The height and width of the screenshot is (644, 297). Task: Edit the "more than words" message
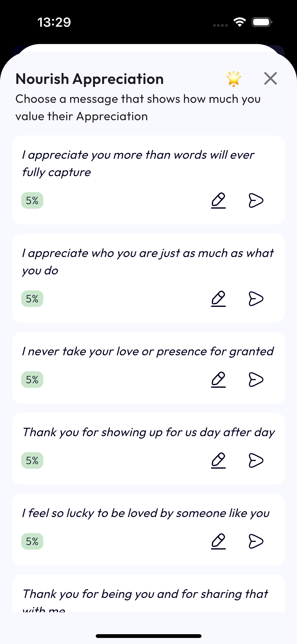[218, 201]
